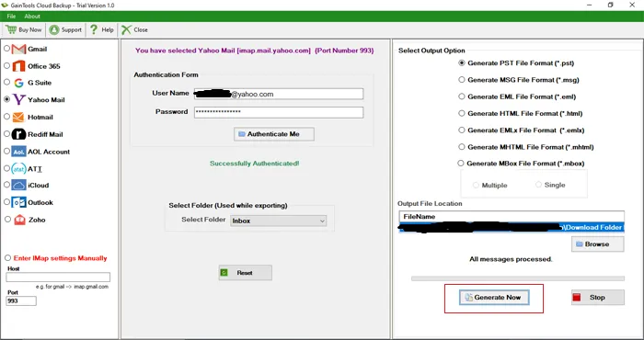Click the Host input field
644x340 pixels.
tap(58, 278)
